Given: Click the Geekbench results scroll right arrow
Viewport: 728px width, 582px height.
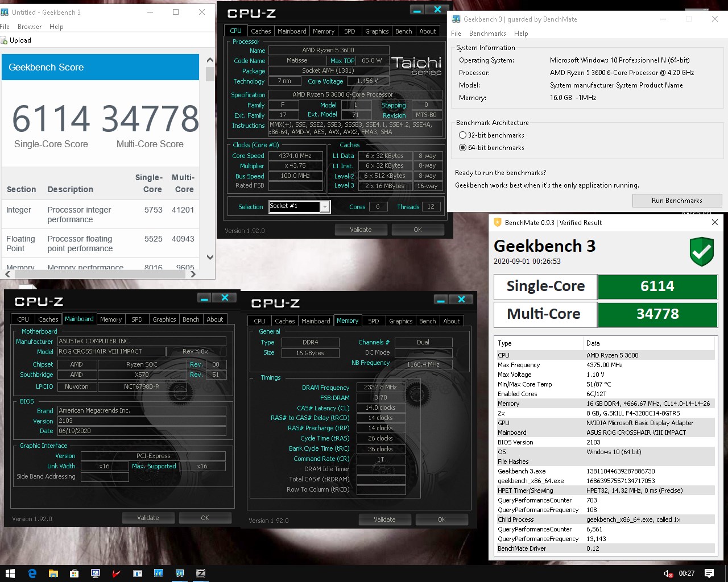Looking at the screenshot, I should pos(193,274).
